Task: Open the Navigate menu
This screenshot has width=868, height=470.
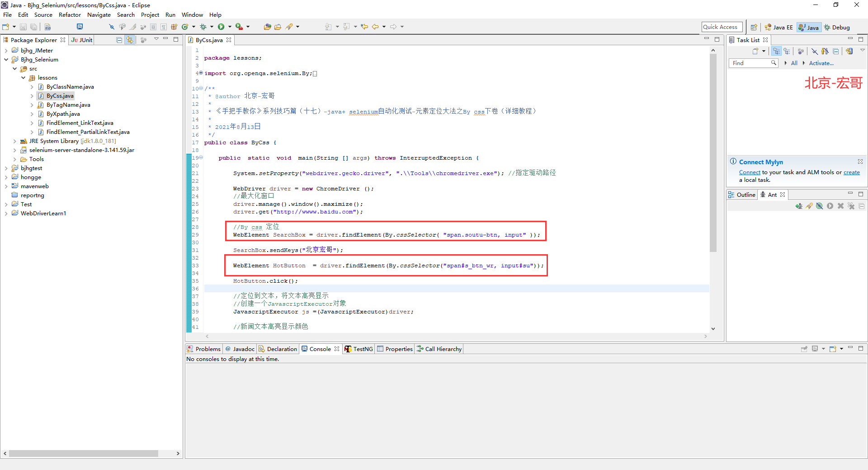Action: coord(99,15)
